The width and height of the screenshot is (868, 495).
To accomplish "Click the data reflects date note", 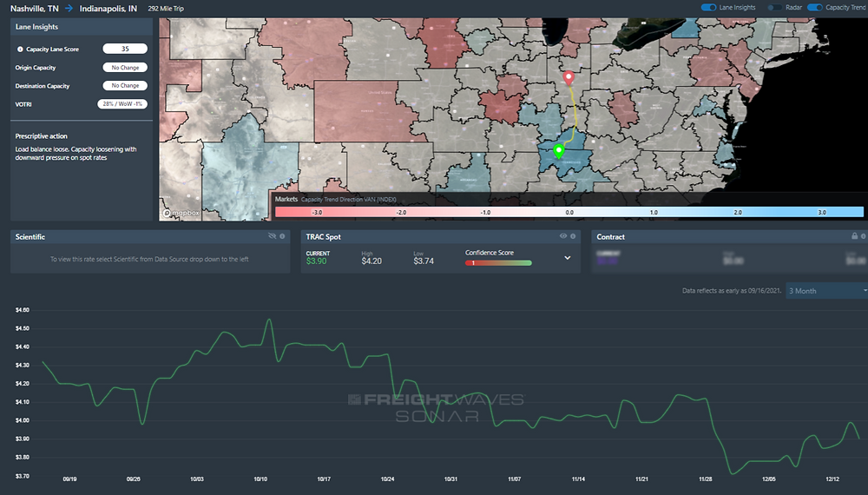I will (731, 291).
